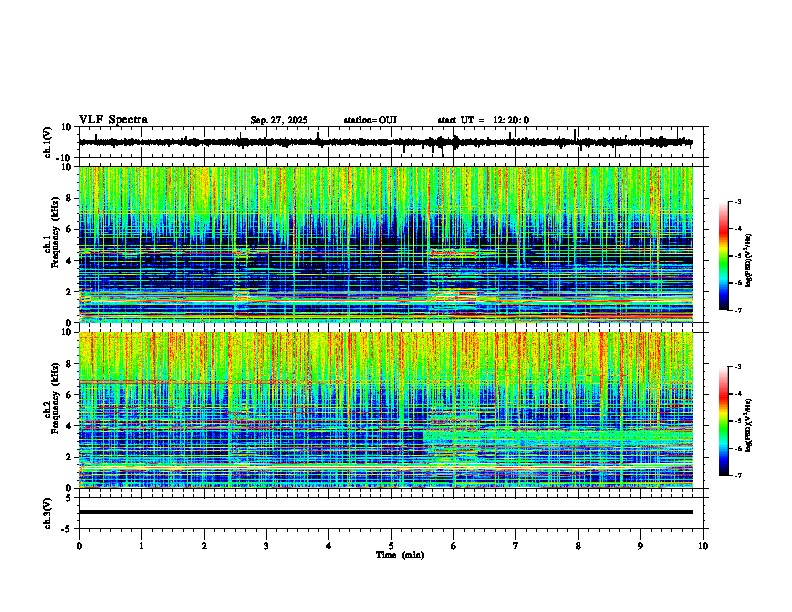Click the "ch.3(V)" axis label

point(47,513)
